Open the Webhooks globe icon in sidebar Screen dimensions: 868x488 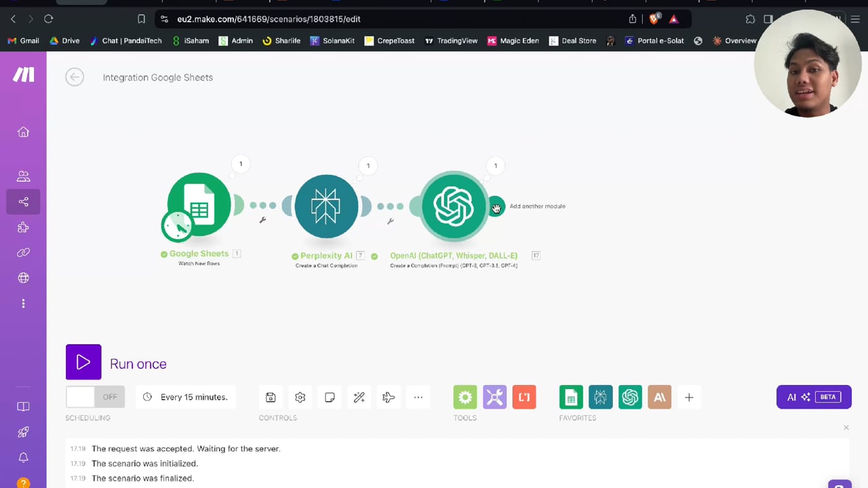(23, 278)
